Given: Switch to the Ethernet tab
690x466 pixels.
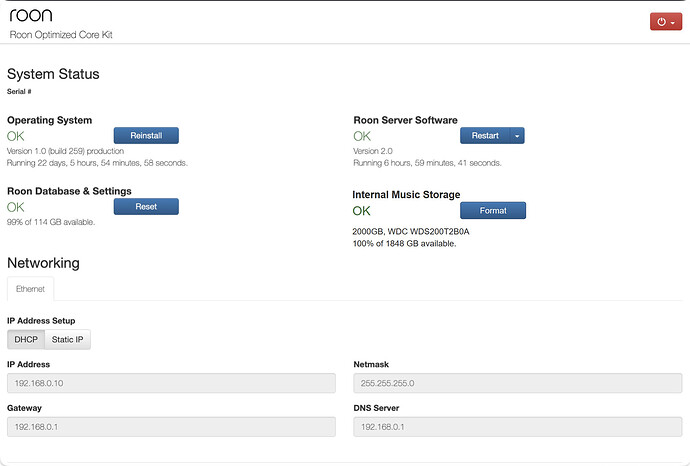Looking at the screenshot, I should (x=30, y=289).
